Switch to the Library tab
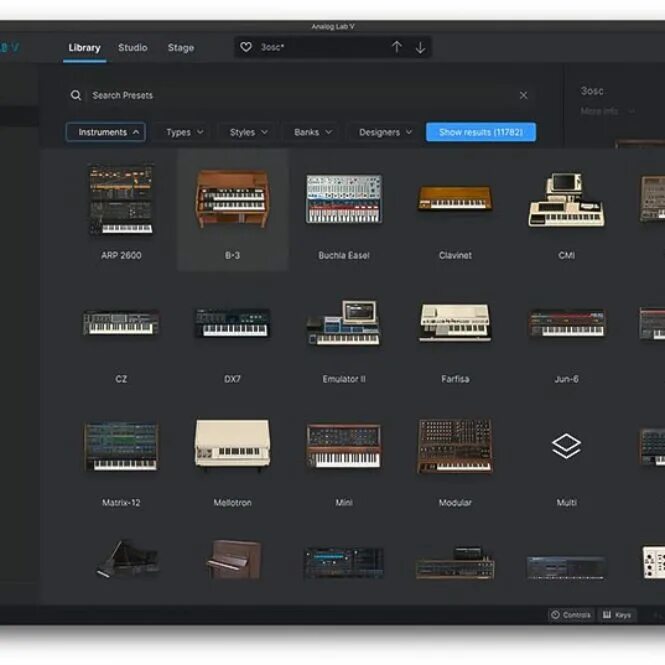 84,48
